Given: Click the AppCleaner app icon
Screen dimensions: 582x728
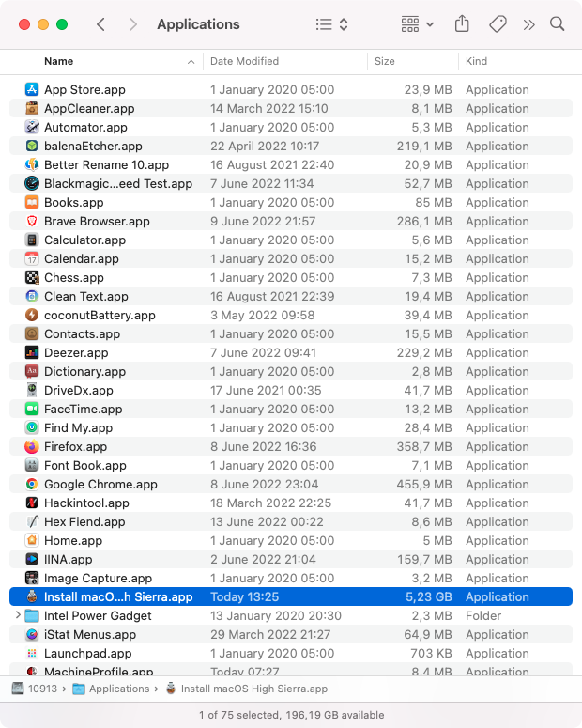Looking at the screenshot, I should (32, 108).
